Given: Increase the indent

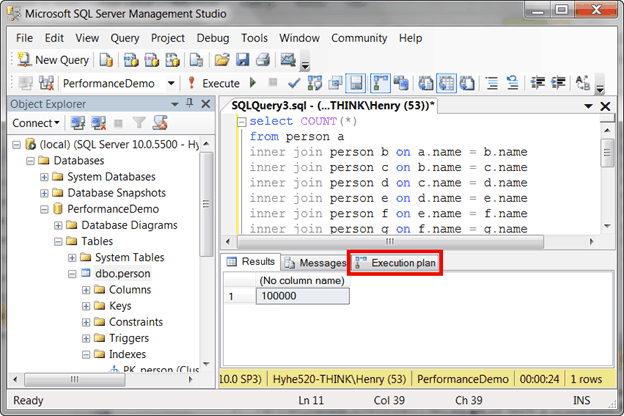Looking at the screenshot, I should pos(558,83).
